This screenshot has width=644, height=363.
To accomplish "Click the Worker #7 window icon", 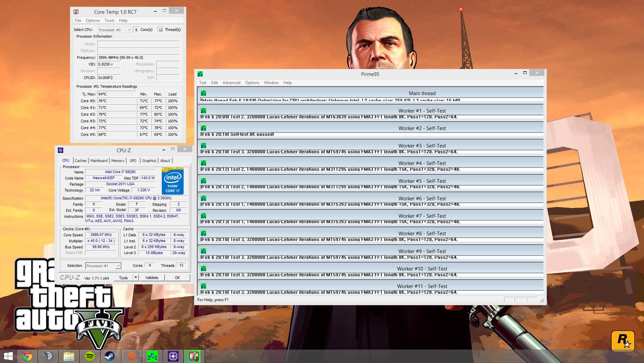I will pyautogui.click(x=203, y=216).
